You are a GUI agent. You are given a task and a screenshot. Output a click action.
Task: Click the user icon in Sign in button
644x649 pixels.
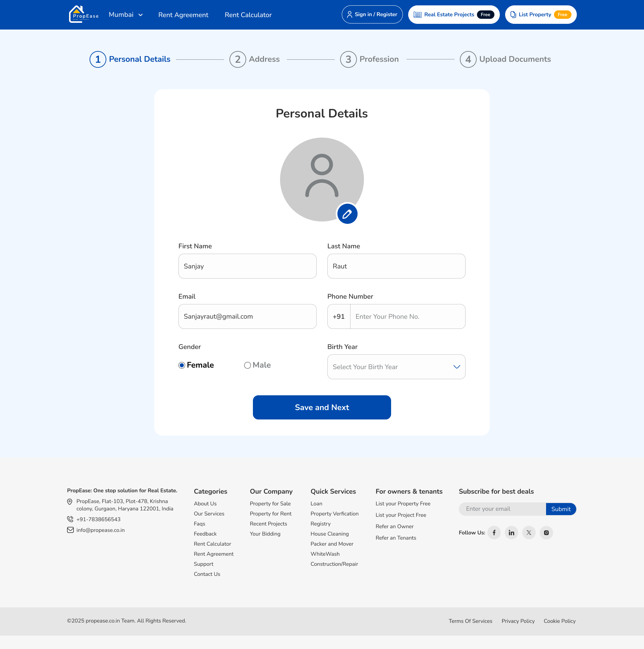(350, 14)
